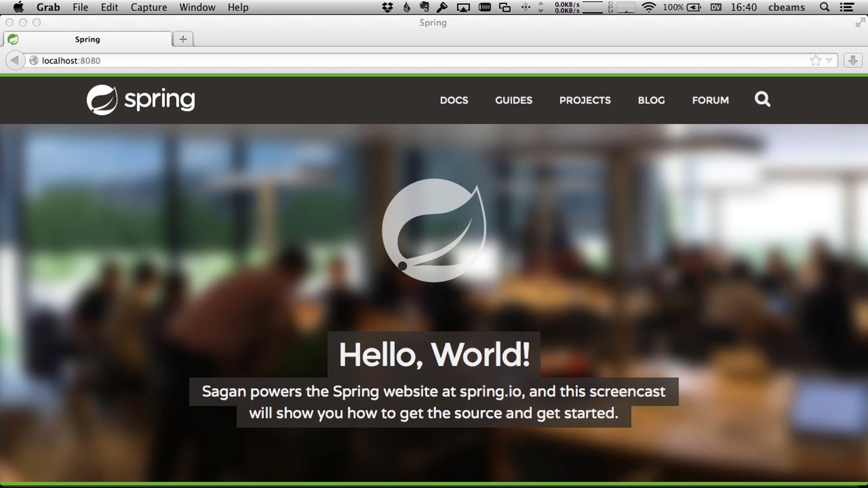This screenshot has height=488, width=868.
Task: Expand the bookmark star dropdown arrow
Action: click(x=829, y=60)
